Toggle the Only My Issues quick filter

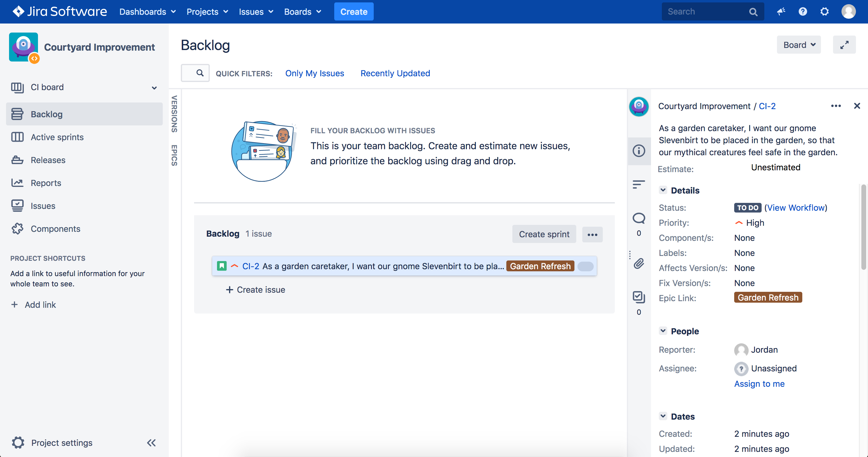pyautogui.click(x=315, y=73)
